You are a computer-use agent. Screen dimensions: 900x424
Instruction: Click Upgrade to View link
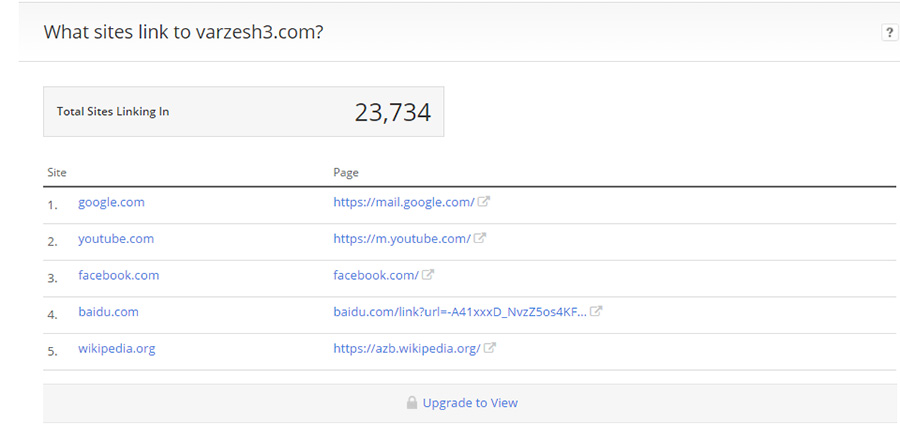pos(470,403)
